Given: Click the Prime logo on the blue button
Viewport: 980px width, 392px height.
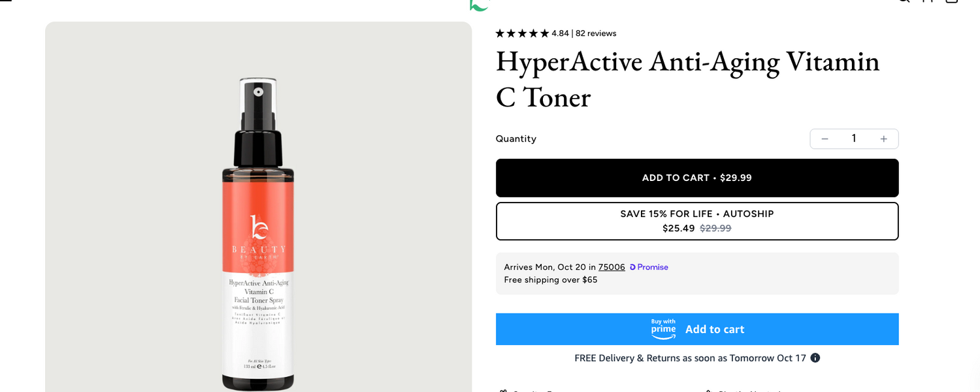Looking at the screenshot, I should click(663, 329).
